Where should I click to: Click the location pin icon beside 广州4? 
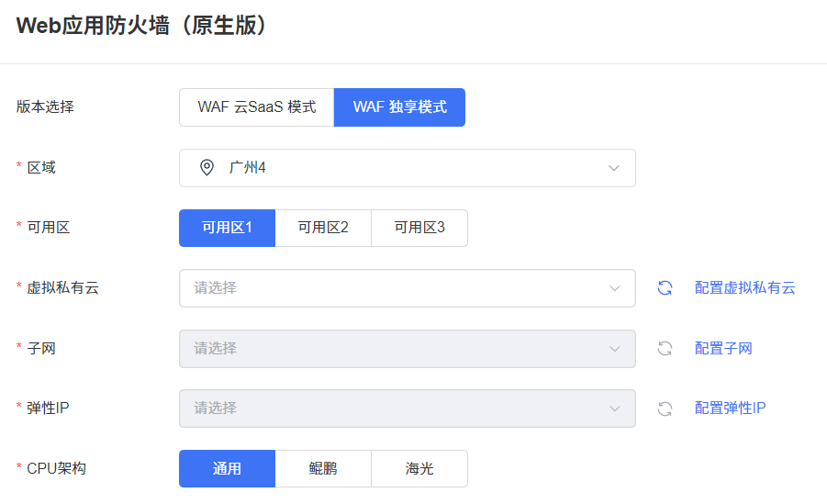[207, 168]
